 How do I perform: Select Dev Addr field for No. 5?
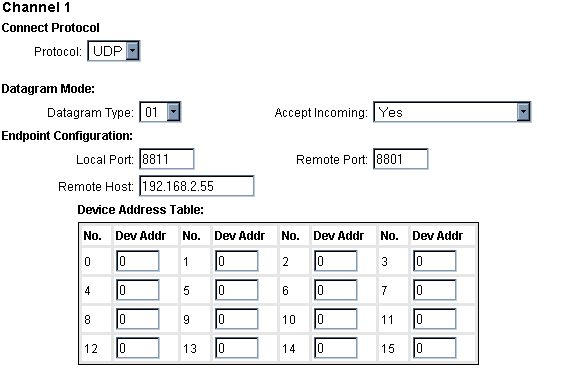click(x=237, y=290)
